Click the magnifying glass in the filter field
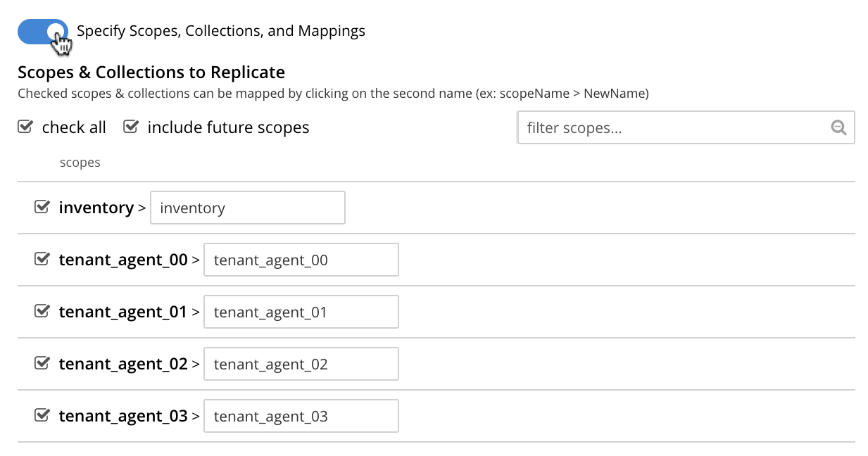The width and height of the screenshot is (868, 456). (x=838, y=127)
